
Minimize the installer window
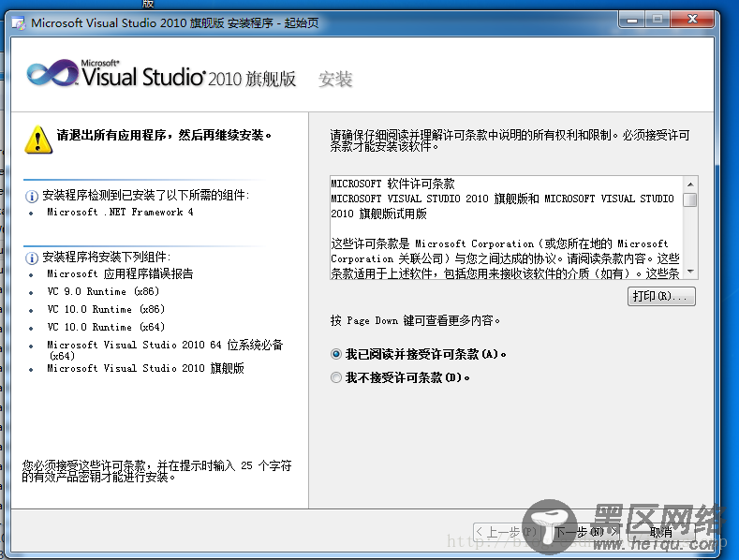pyautogui.click(x=632, y=20)
